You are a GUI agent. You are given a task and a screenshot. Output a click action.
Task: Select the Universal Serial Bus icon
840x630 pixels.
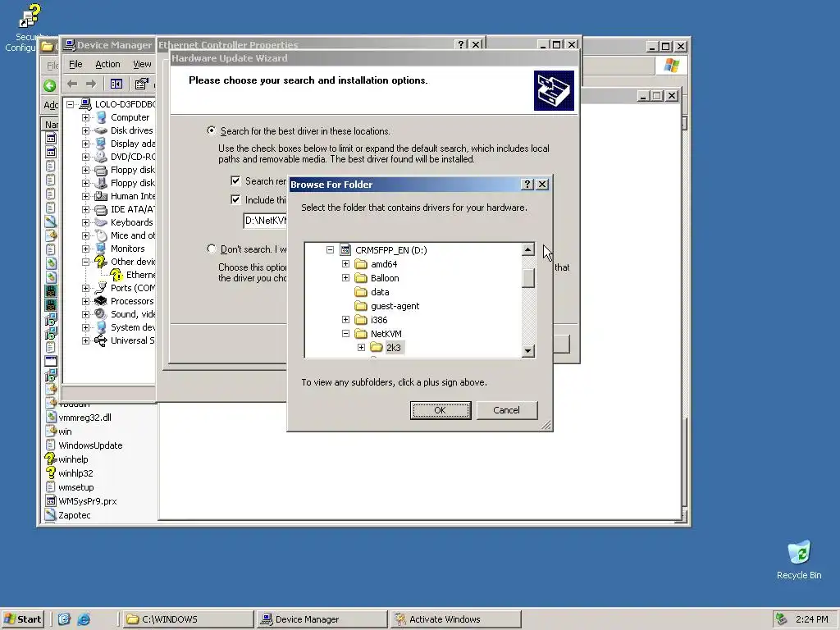click(x=101, y=340)
